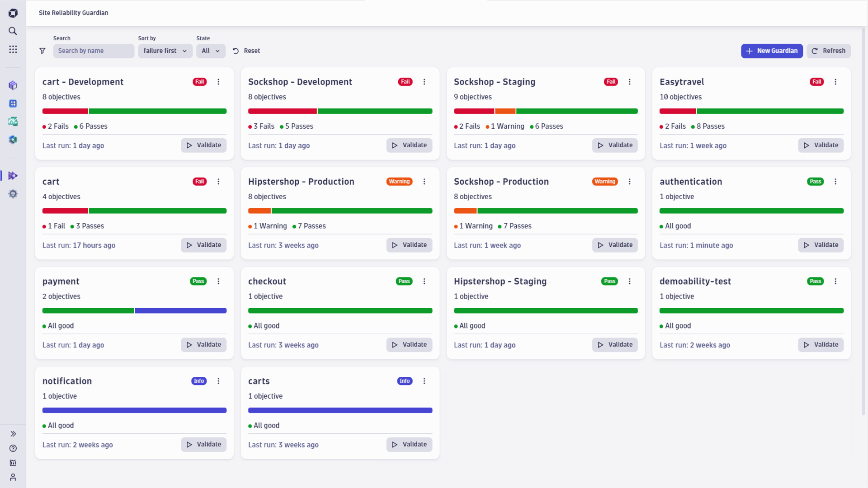Click New Guardian button
This screenshot has height=488, width=868.
(772, 51)
